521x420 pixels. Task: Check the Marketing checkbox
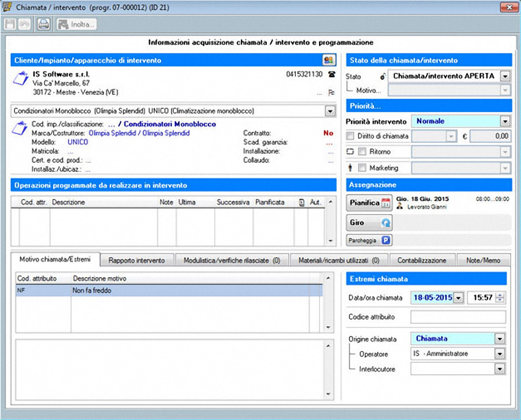point(362,168)
